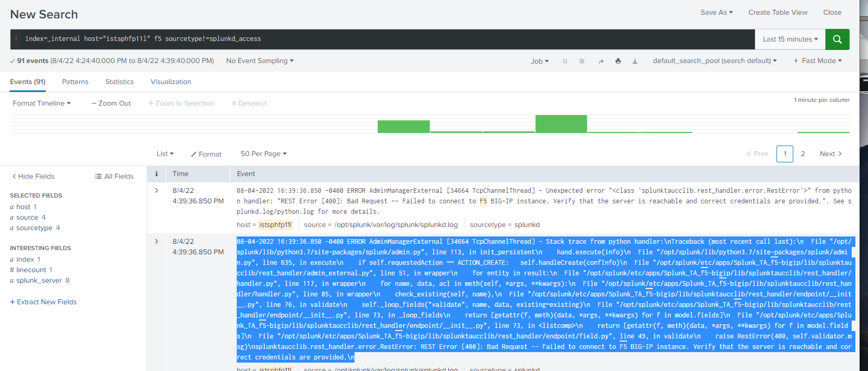
Task: Change the Fast Mode search mode
Action: point(818,61)
